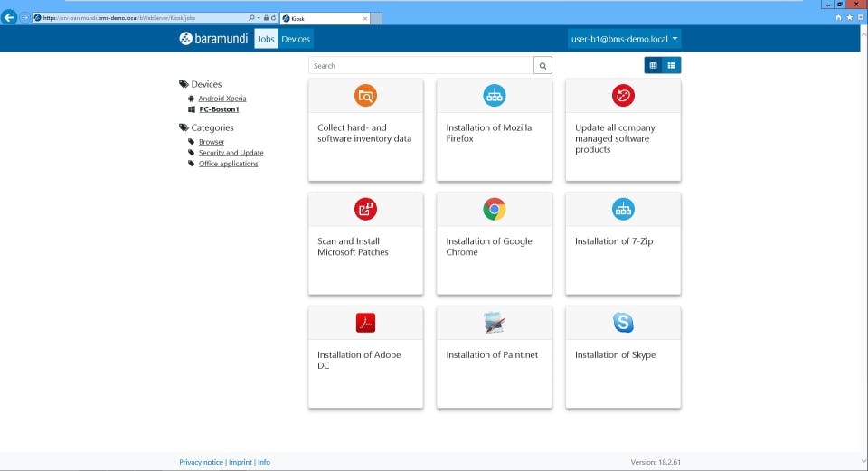
Task: Click the 'Version: 18.2.61' footer text
Action: (x=656, y=462)
